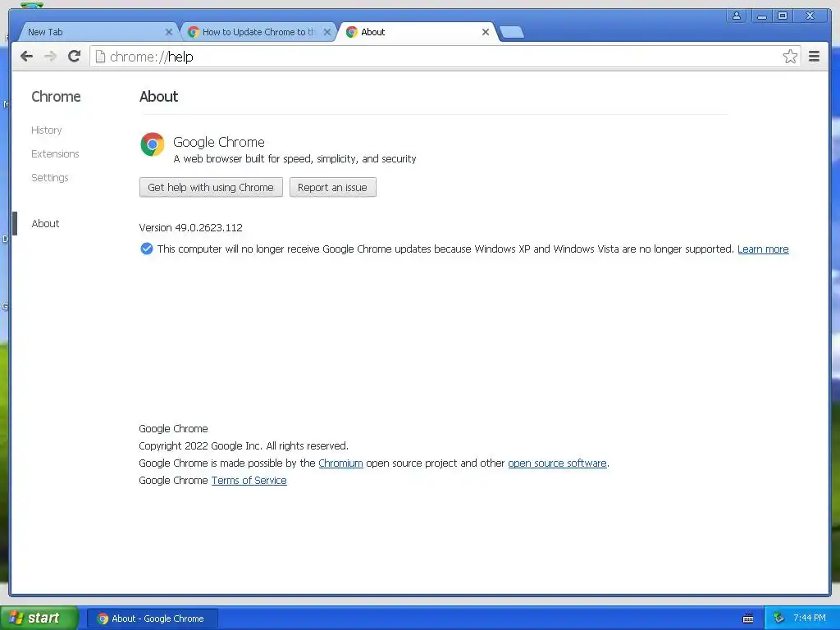Maximize or restore the Chrome window
840x630 pixels.
(783, 16)
